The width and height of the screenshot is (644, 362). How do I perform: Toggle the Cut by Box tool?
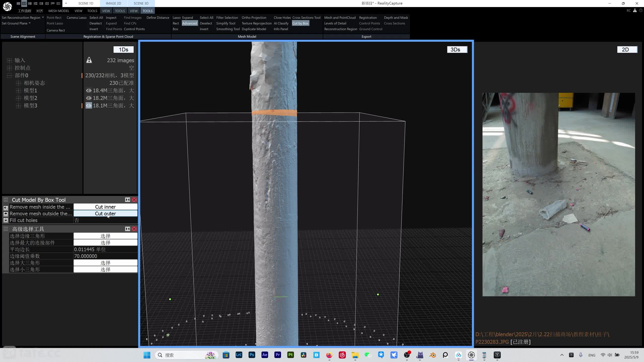click(x=300, y=23)
